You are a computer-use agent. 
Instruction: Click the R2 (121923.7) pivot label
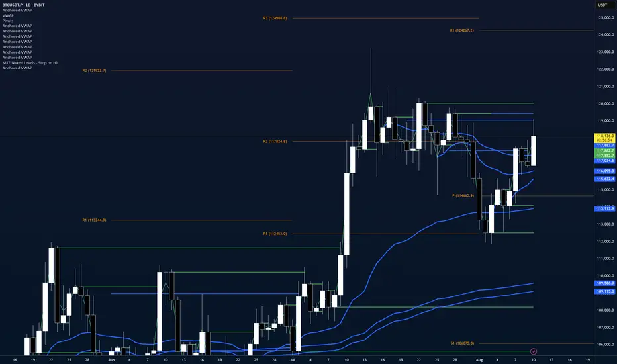pyautogui.click(x=95, y=71)
